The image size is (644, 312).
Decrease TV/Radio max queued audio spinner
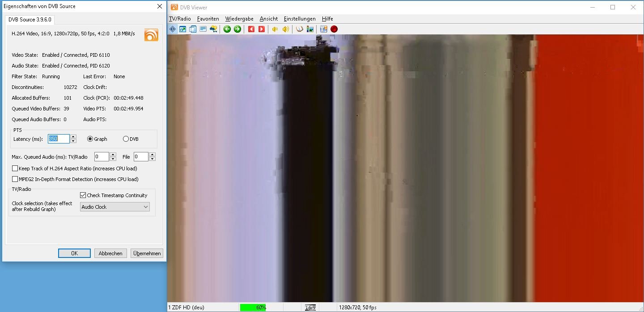pyautogui.click(x=113, y=159)
